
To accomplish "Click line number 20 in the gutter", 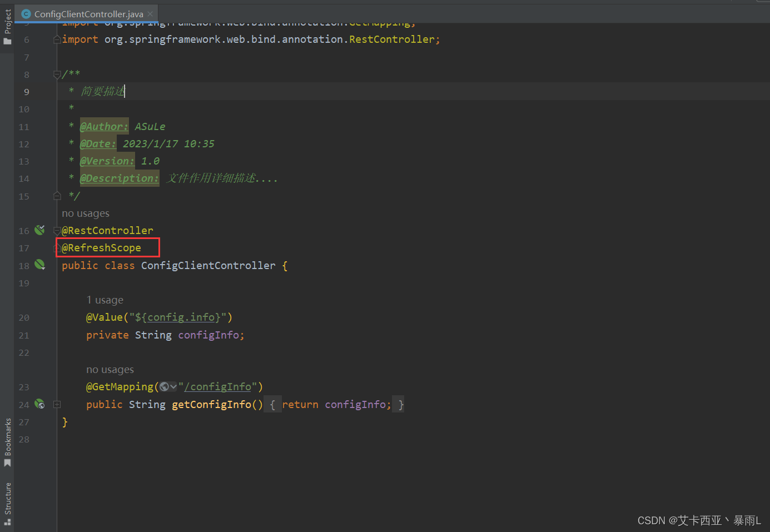I will pos(24,318).
